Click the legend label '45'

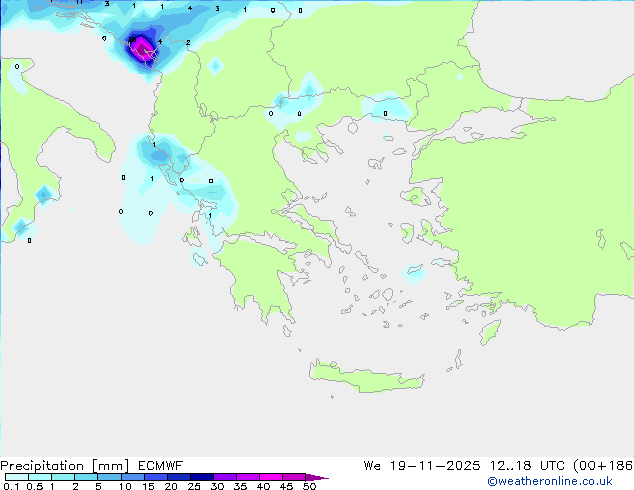point(286,486)
